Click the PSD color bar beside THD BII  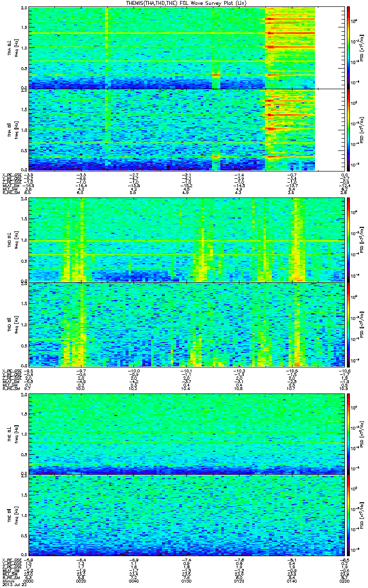[x=348, y=324]
